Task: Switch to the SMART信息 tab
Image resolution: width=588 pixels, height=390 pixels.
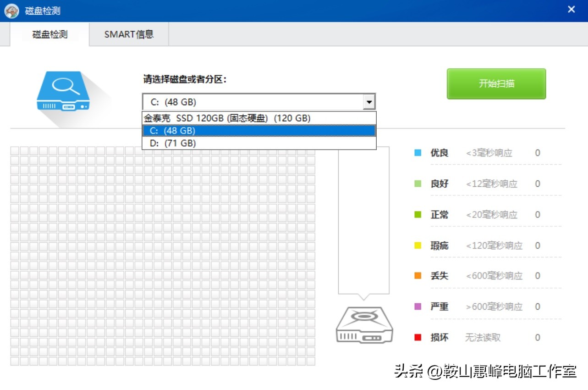Action: [x=129, y=34]
